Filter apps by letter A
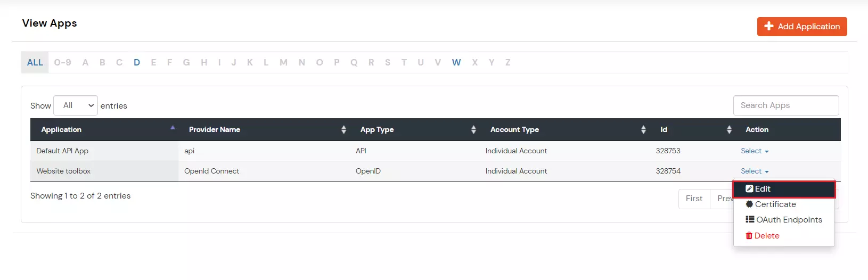 (x=85, y=62)
